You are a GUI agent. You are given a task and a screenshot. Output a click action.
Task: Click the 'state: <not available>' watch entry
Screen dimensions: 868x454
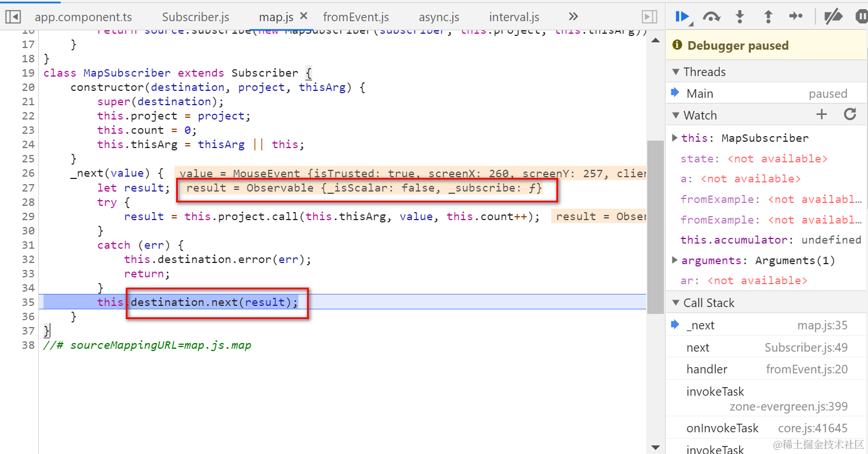(754, 158)
